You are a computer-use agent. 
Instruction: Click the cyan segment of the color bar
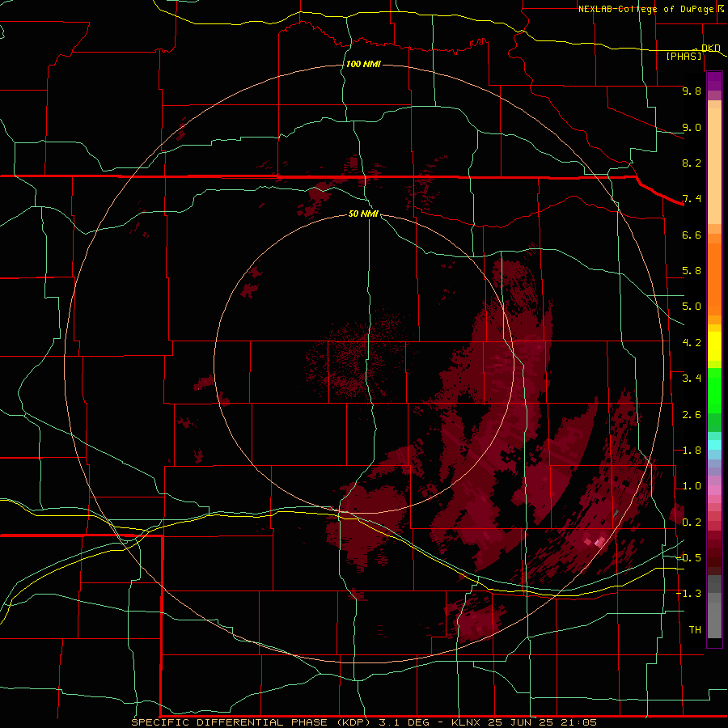[x=714, y=445]
